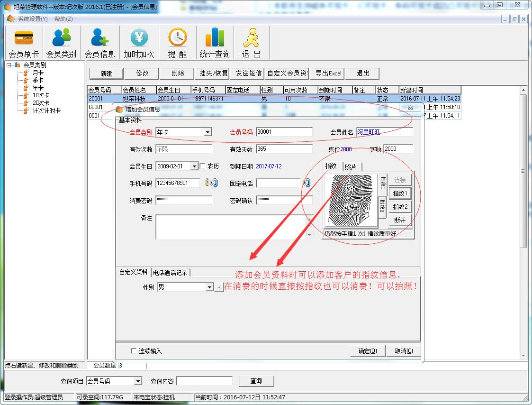Click the 提醒 clock reminder icon
The image size is (532, 405).
click(177, 38)
